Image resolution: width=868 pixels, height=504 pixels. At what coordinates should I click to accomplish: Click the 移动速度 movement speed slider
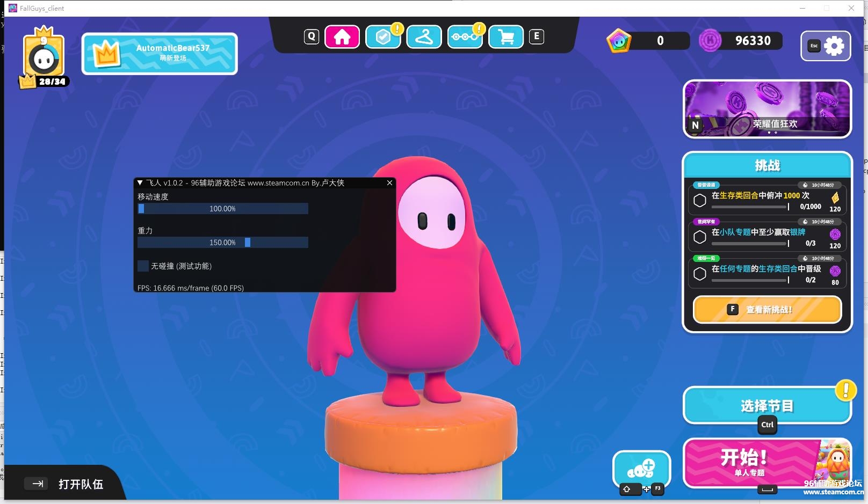pyautogui.click(x=223, y=209)
